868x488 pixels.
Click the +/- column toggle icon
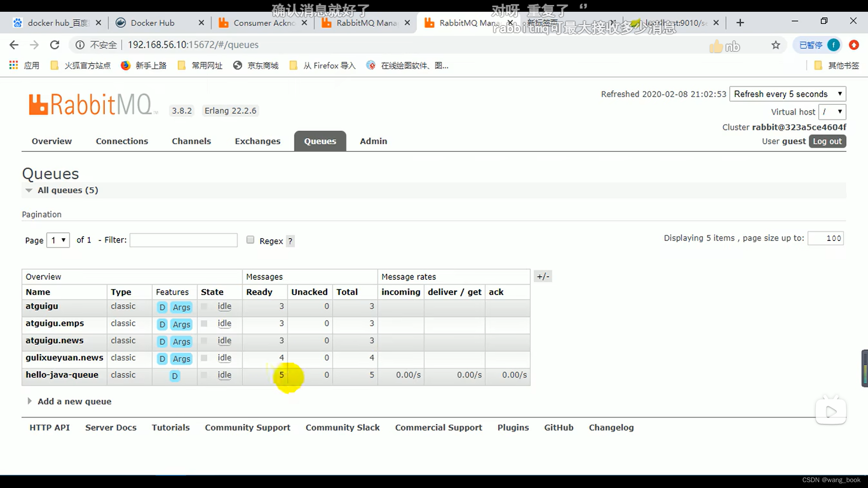tap(542, 277)
